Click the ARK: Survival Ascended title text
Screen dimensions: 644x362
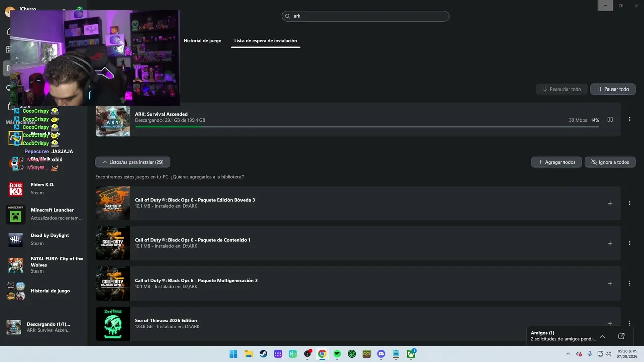coord(161,114)
